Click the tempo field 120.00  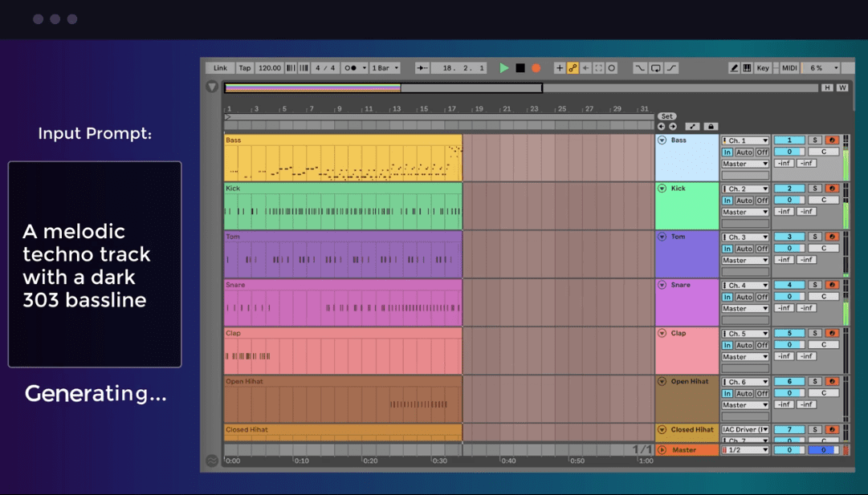coord(270,68)
